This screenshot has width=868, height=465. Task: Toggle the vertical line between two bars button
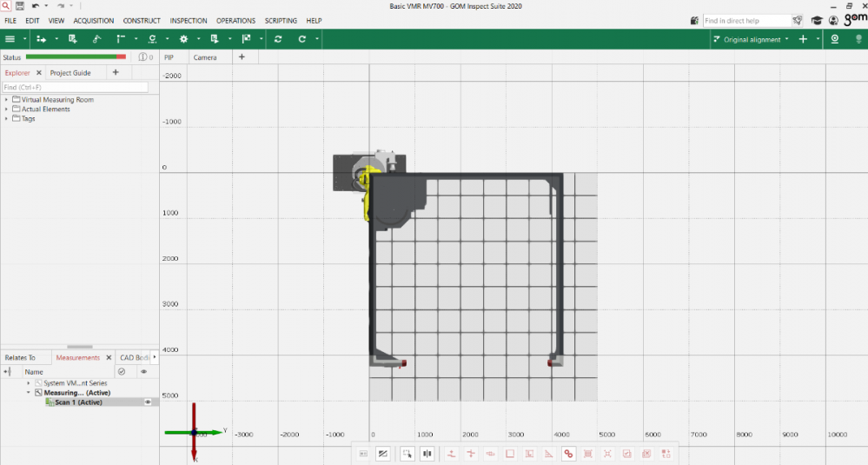tap(427, 454)
